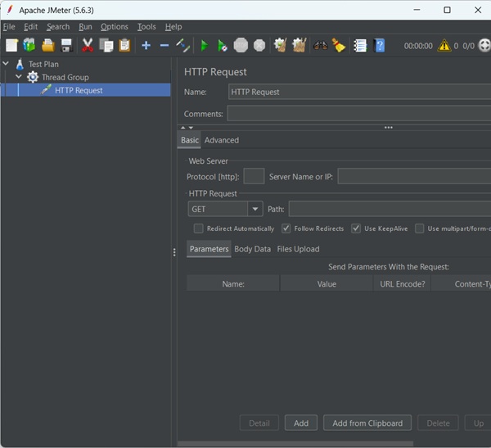491x448 pixels.
Task: Start the test with green play icon
Action: click(205, 46)
